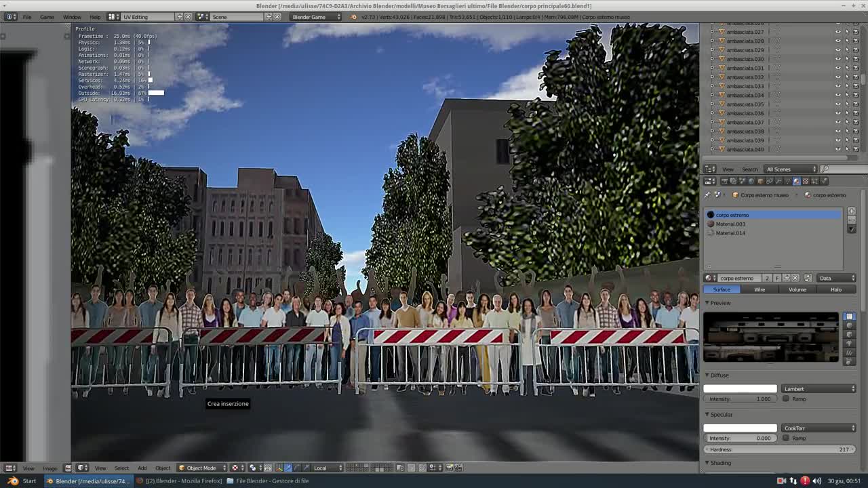Hide ambasciata.031 with its eye icon
This screenshot has width=868, height=488.
click(x=837, y=68)
